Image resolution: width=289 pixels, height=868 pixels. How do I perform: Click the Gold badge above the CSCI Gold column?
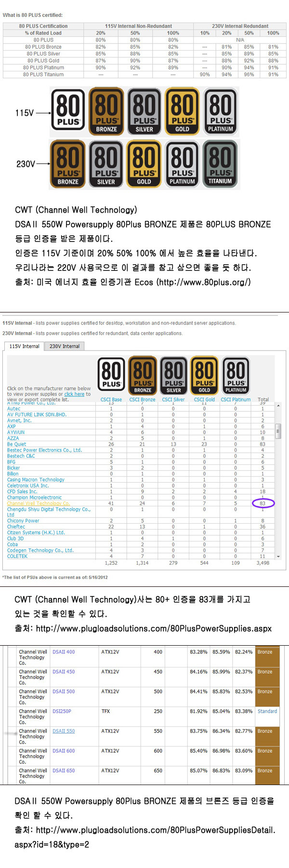pos(204,376)
